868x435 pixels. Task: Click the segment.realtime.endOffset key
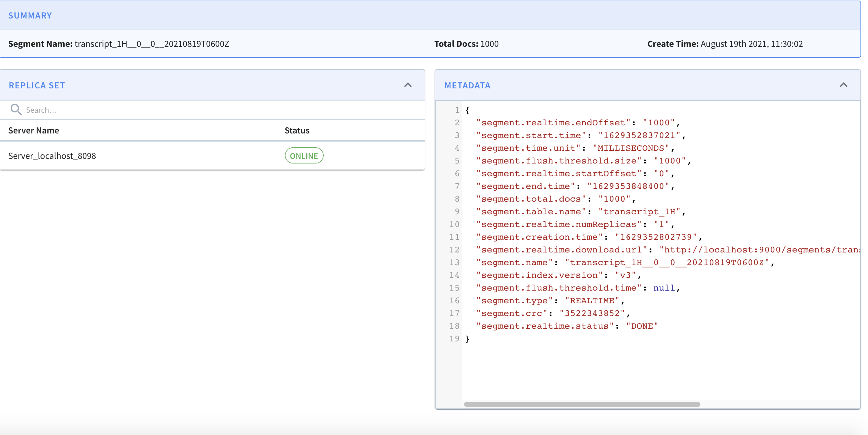click(553, 123)
